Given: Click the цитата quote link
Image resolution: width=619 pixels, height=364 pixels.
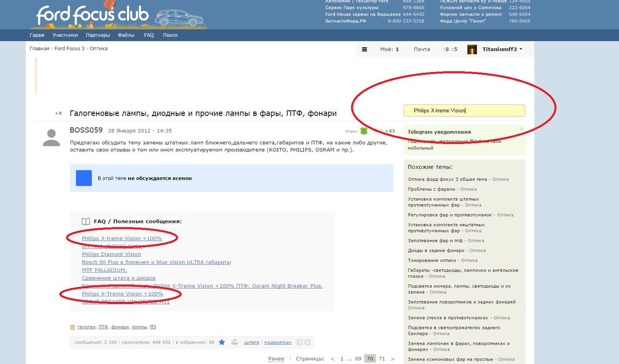Looking at the screenshot, I should 251,342.
